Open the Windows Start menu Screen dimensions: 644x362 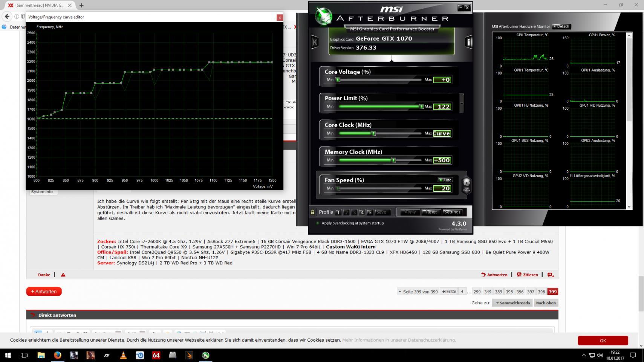[x=8, y=355]
